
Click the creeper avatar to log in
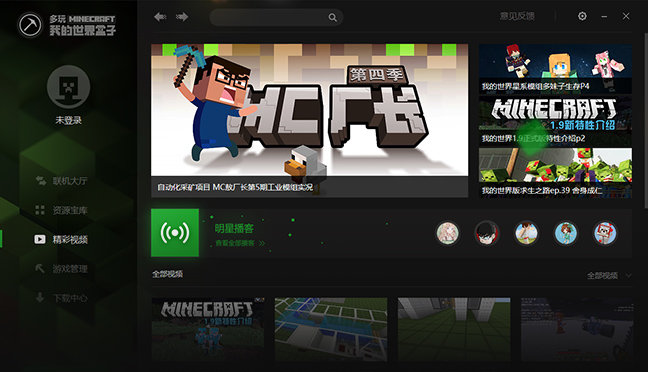69,87
